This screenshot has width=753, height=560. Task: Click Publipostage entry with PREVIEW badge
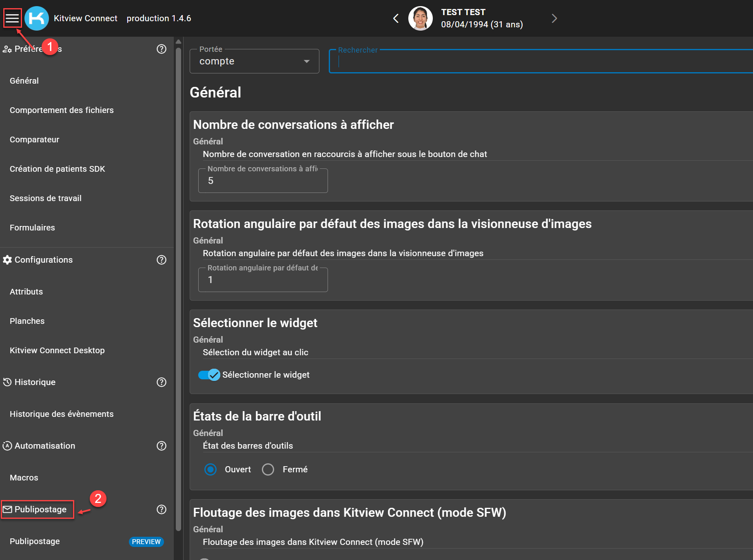(x=35, y=541)
